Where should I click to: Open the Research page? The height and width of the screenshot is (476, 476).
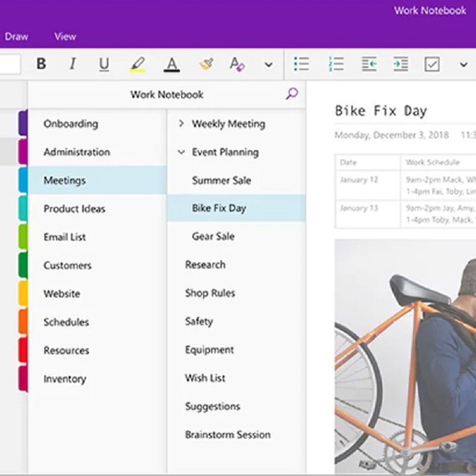[x=237, y=264]
